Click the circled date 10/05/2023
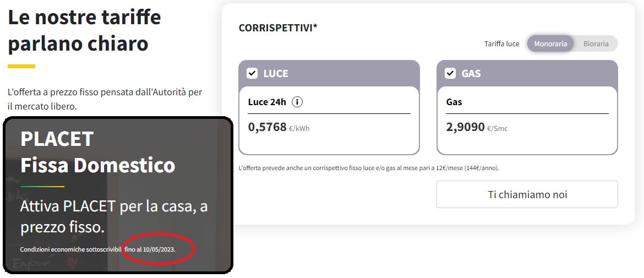This screenshot has height=278, width=644. 159,249
